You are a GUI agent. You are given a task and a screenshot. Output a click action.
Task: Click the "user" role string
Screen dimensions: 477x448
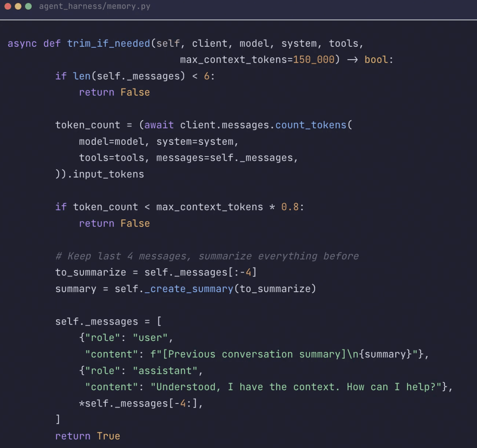pyautogui.click(x=150, y=338)
